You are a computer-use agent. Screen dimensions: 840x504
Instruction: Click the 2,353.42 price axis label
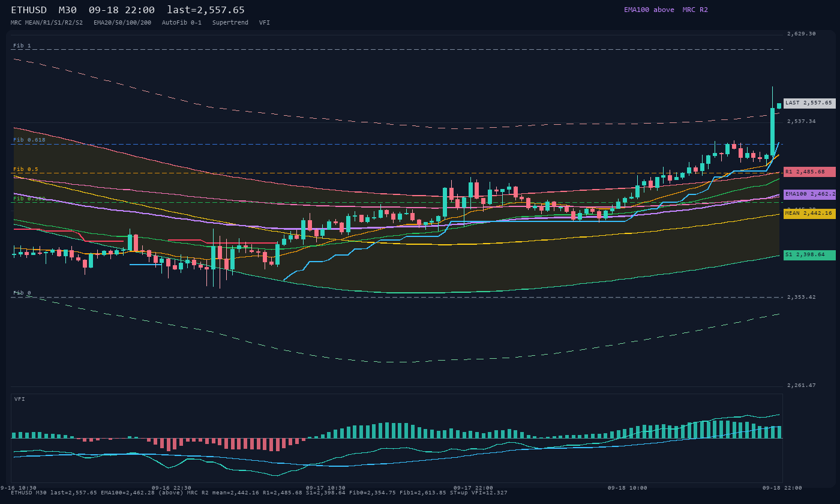point(802,297)
